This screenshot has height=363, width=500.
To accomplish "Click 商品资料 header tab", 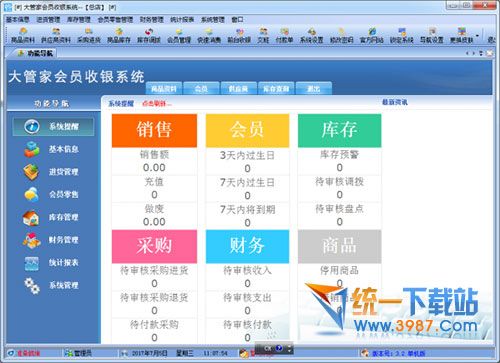I will pyautogui.click(x=164, y=89).
